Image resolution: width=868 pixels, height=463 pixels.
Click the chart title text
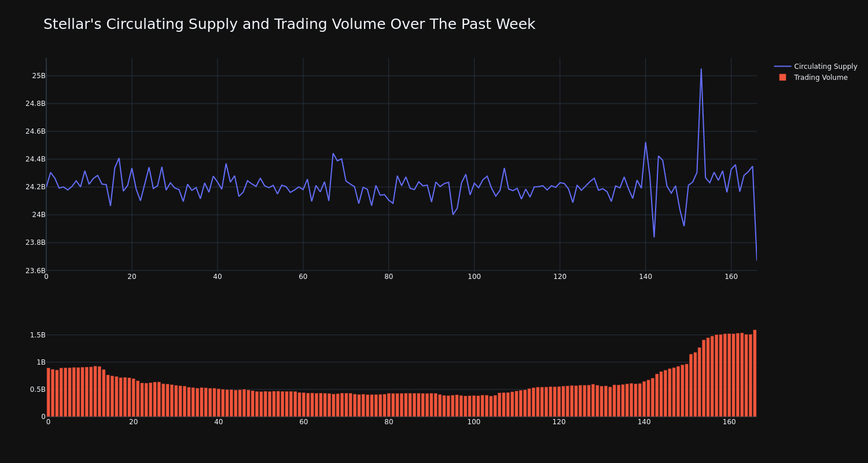point(289,24)
